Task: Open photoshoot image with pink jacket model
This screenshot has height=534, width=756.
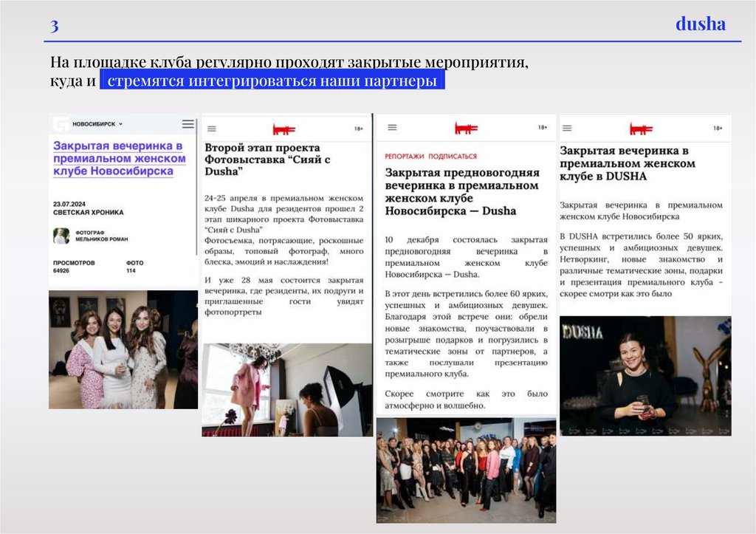Action: click(x=287, y=390)
